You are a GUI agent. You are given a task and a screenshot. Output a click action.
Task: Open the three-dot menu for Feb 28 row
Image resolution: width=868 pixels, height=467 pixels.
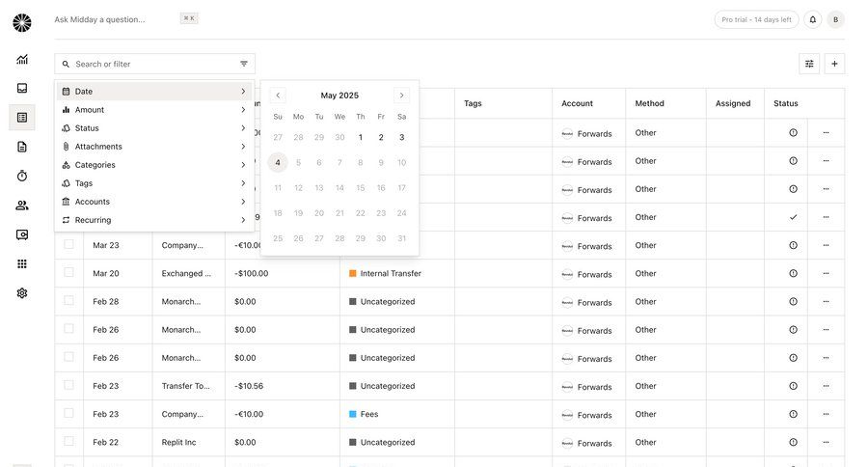[x=826, y=302]
